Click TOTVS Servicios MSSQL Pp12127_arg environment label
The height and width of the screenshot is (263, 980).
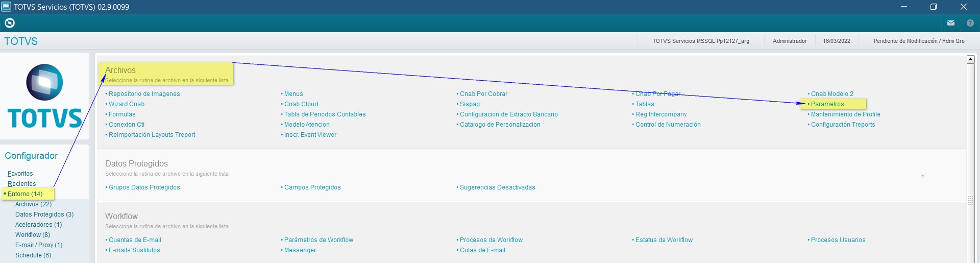click(x=701, y=41)
